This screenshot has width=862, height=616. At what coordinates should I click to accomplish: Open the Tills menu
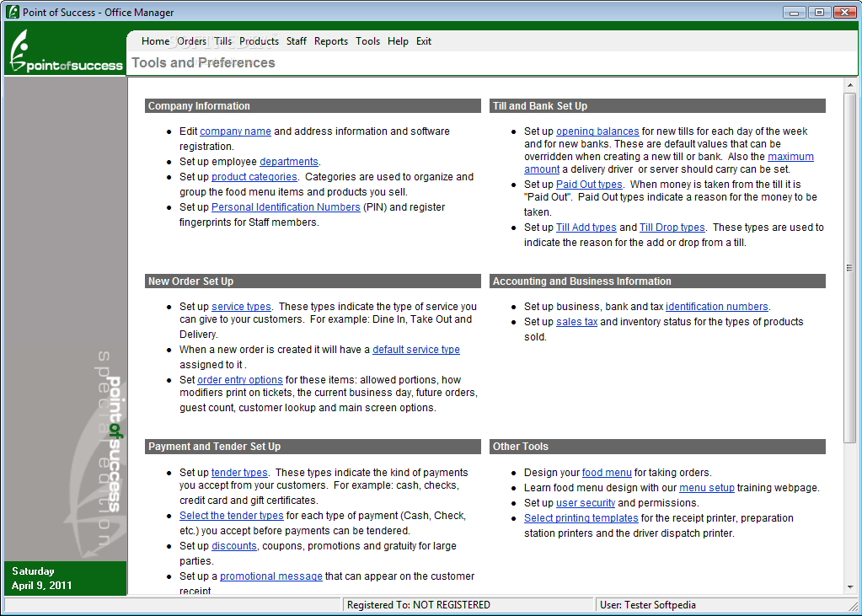pos(222,41)
